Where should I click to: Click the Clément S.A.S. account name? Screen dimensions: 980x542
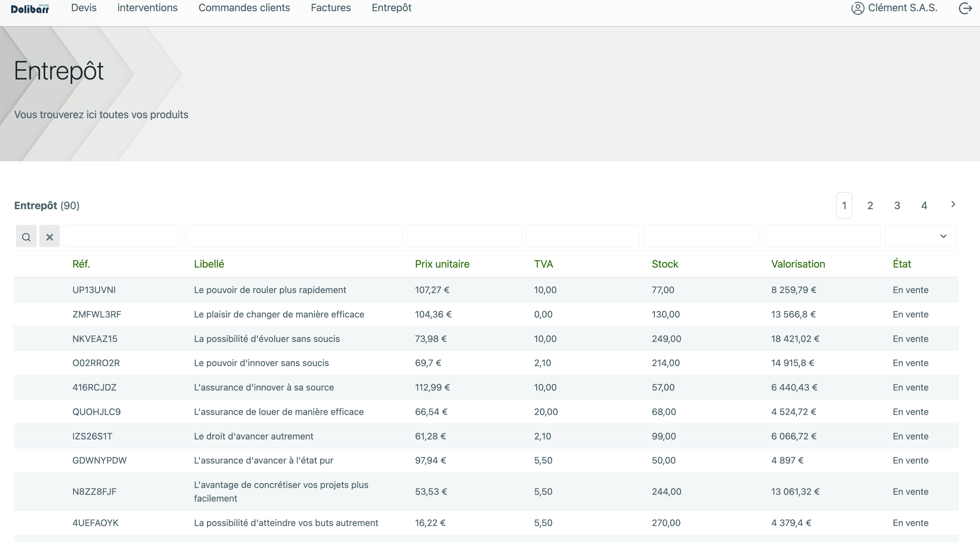(902, 7)
